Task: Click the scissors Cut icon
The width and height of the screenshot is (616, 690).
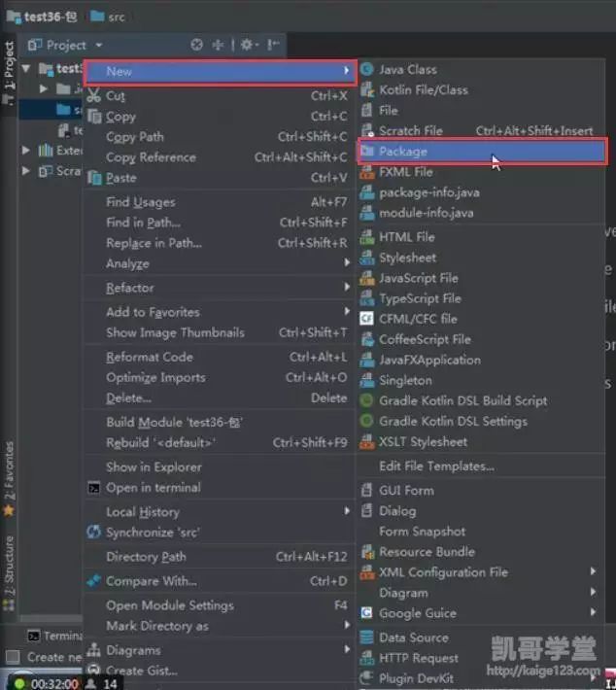Action: (x=93, y=95)
